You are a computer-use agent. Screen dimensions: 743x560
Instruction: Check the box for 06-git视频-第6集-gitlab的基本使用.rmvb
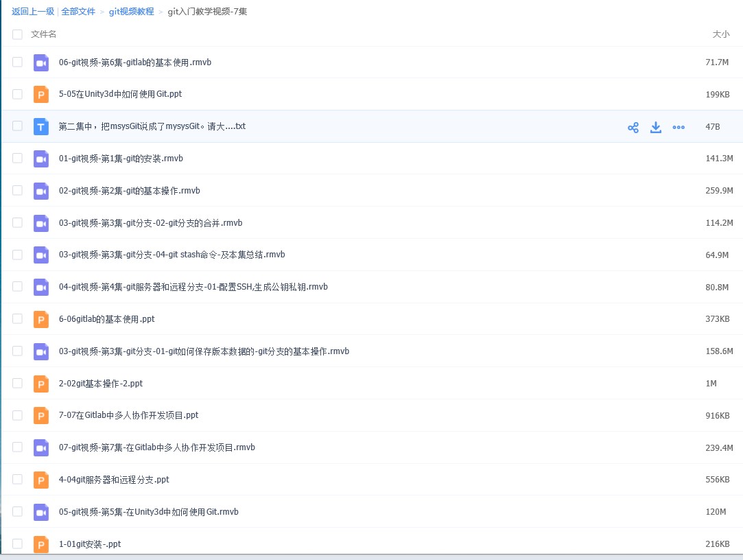pos(18,62)
